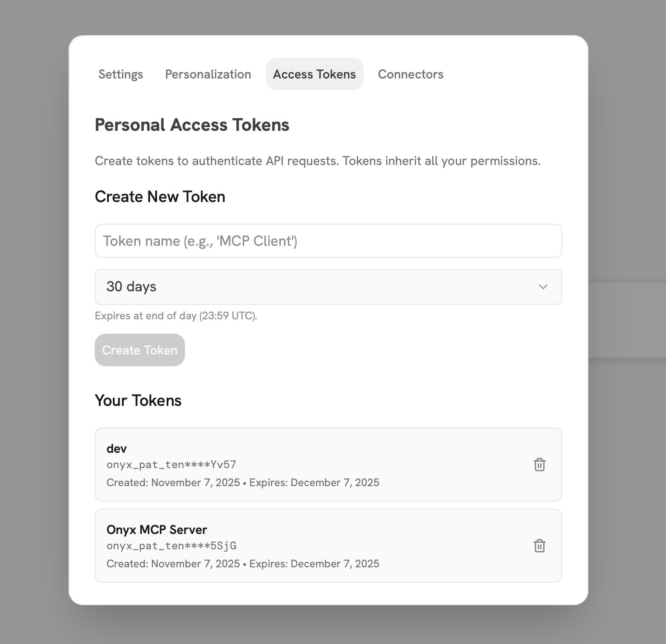The width and height of the screenshot is (666, 644).
Task: Select the masked dev token value text
Action: click(x=171, y=464)
